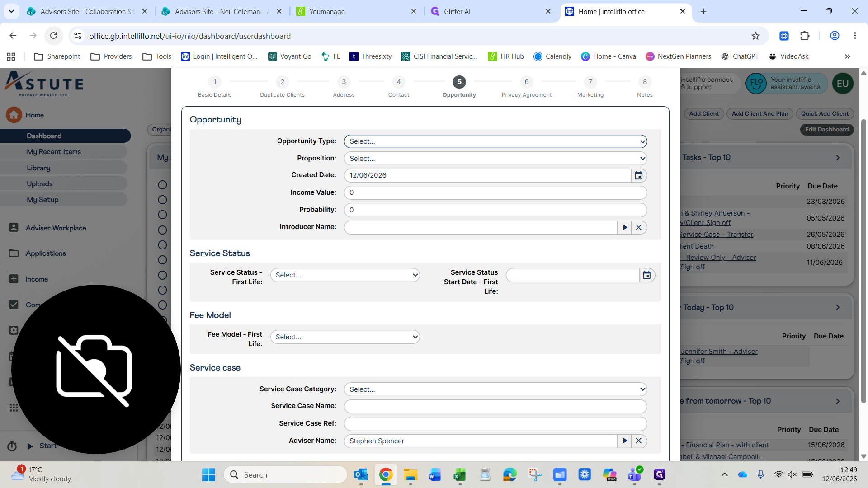Open the Opportunity Type dropdown
The image size is (868, 488).
tap(495, 141)
